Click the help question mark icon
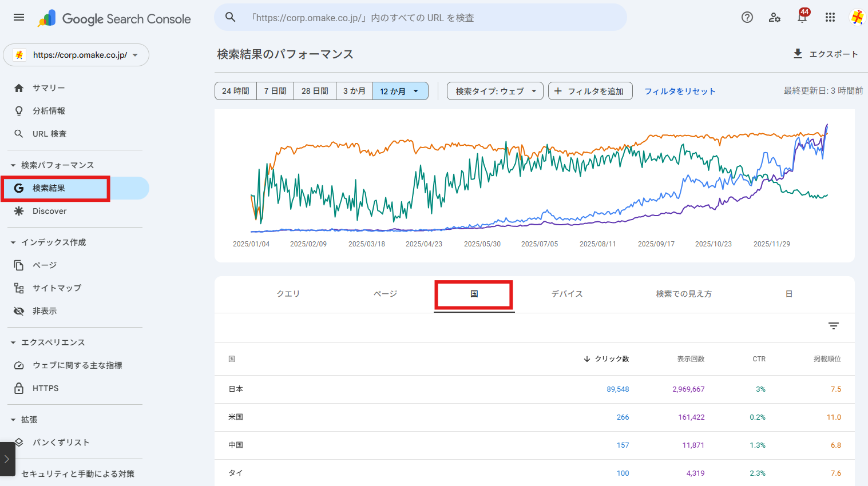868x486 pixels. click(747, 17)
